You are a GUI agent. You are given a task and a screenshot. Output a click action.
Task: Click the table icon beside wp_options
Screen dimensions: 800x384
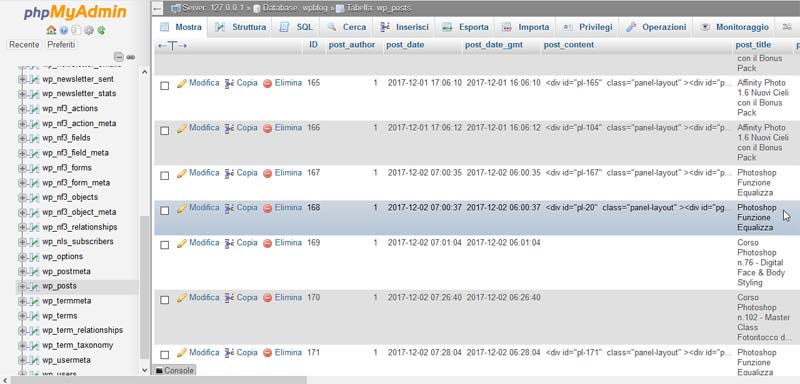(34, 257)
